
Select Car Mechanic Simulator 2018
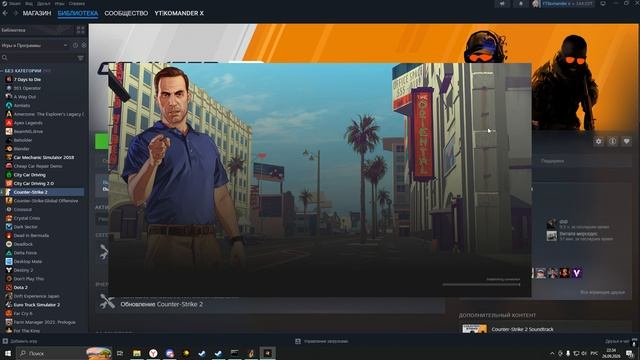pyautogui.click(x=44, y=157)
